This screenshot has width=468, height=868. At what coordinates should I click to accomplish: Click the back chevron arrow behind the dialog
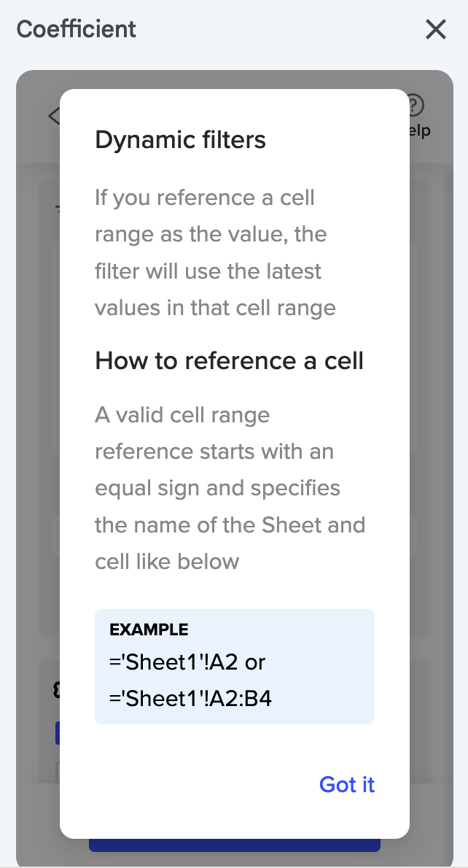pos(54,116)
